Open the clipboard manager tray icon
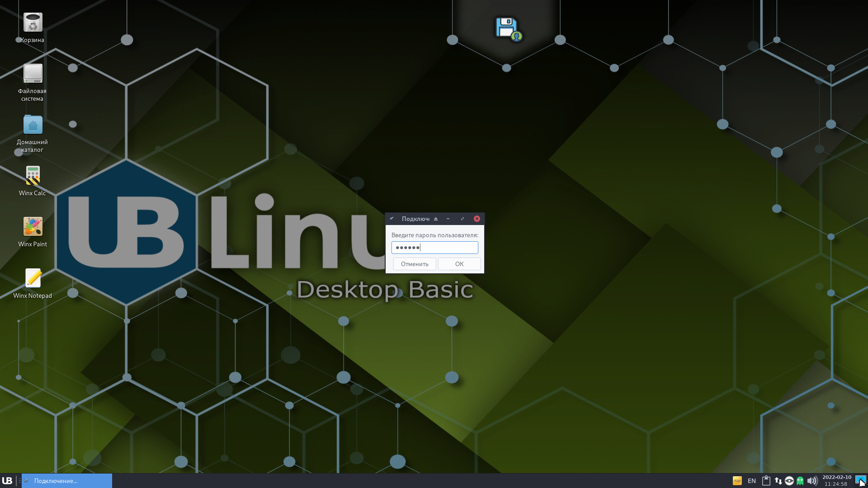Viewport: 868px width, 488px height. pos(766,481)
